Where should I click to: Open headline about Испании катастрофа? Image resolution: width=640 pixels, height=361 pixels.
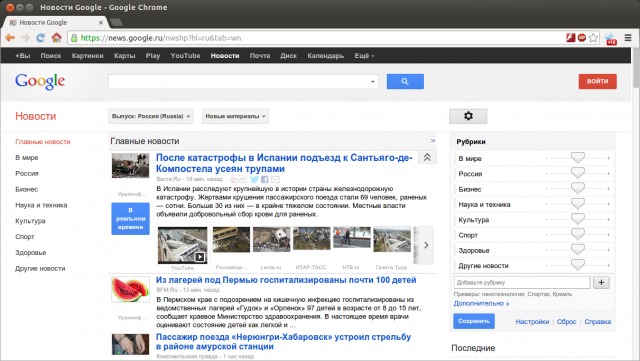pos(284,163)
